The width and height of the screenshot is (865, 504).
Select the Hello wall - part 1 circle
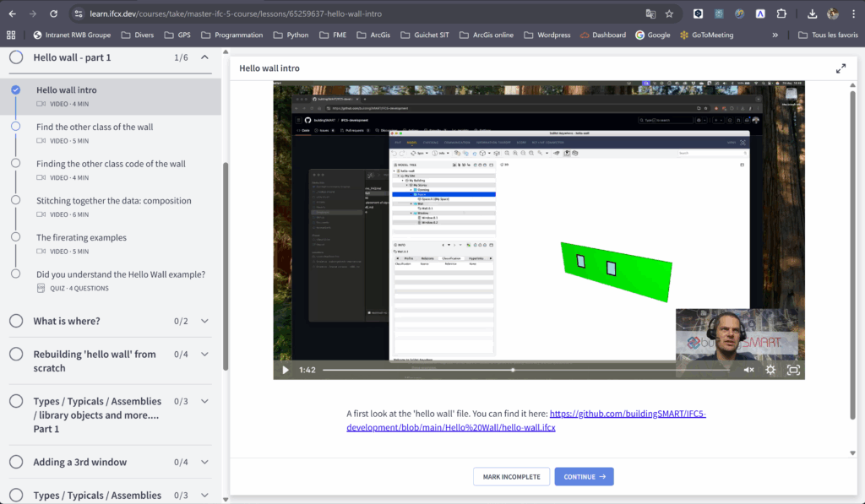pos(16,57)
